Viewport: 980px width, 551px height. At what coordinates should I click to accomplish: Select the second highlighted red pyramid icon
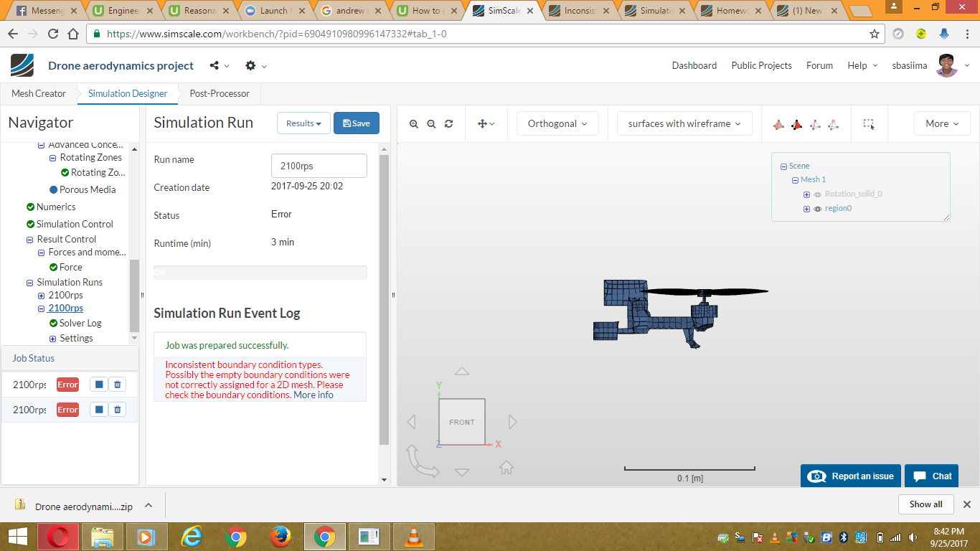tap(796, 124)
